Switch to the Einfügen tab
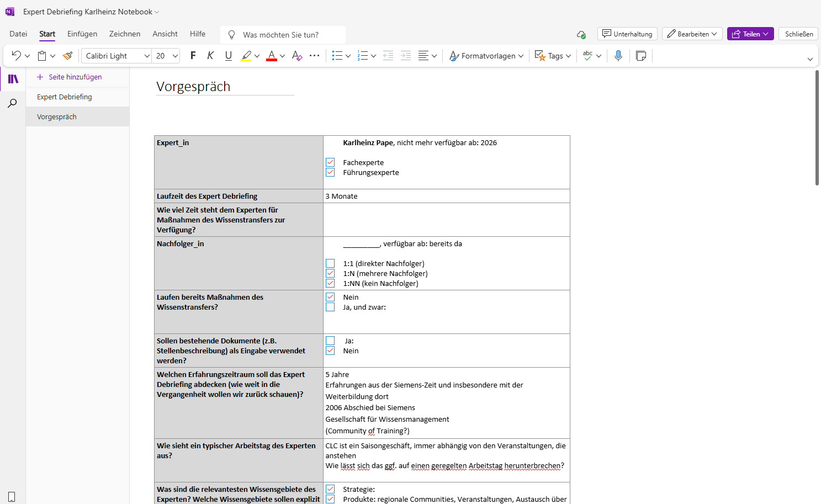821x504 pixels. pyautogui.click(x=82, y=34)
